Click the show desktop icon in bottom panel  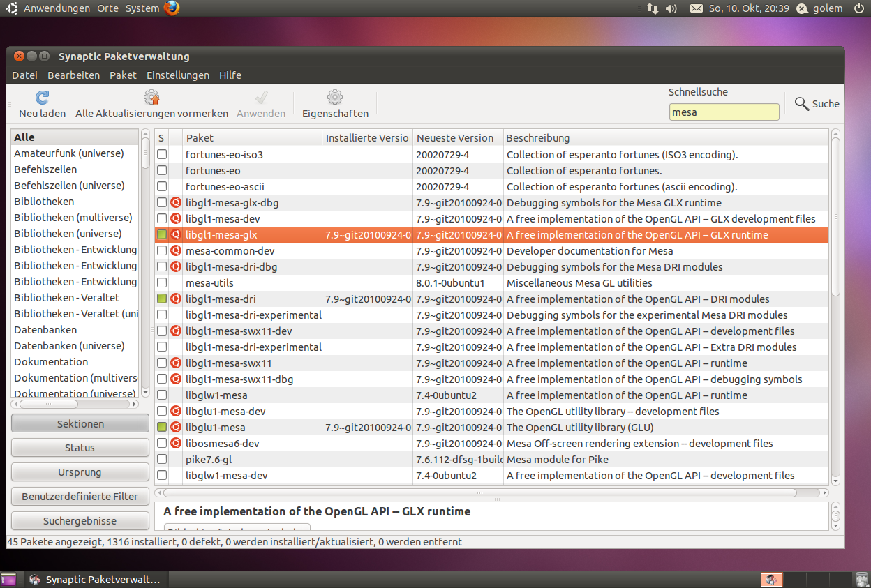(8, 580)
